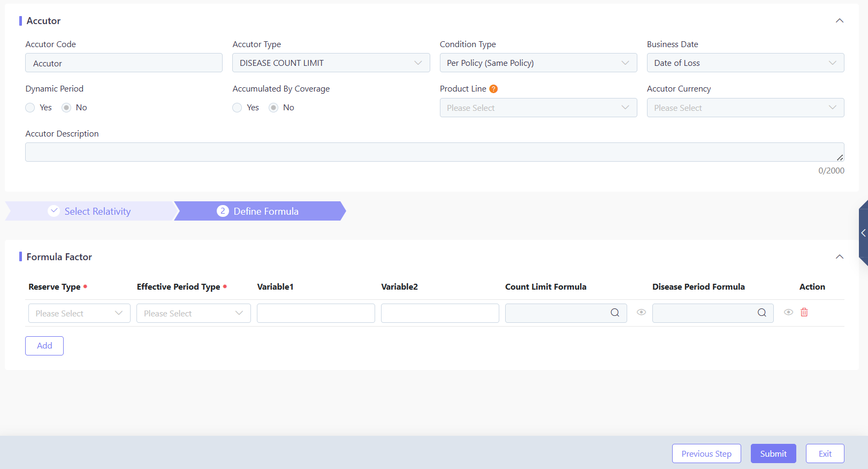Open the Condition Type dropdown
The width and height of the screenshot is (868, 469).
[x=538, y=63]
